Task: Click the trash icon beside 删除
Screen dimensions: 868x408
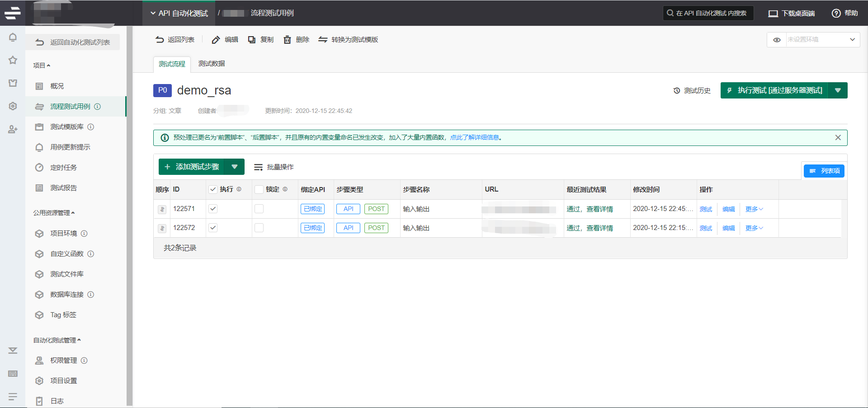Action: pos(287,40)
